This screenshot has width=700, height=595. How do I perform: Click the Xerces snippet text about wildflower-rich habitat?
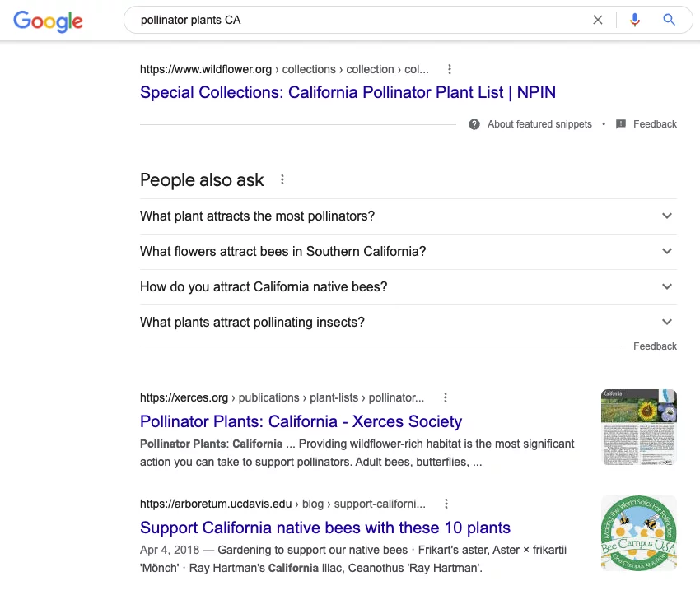(x=357, y=453)
